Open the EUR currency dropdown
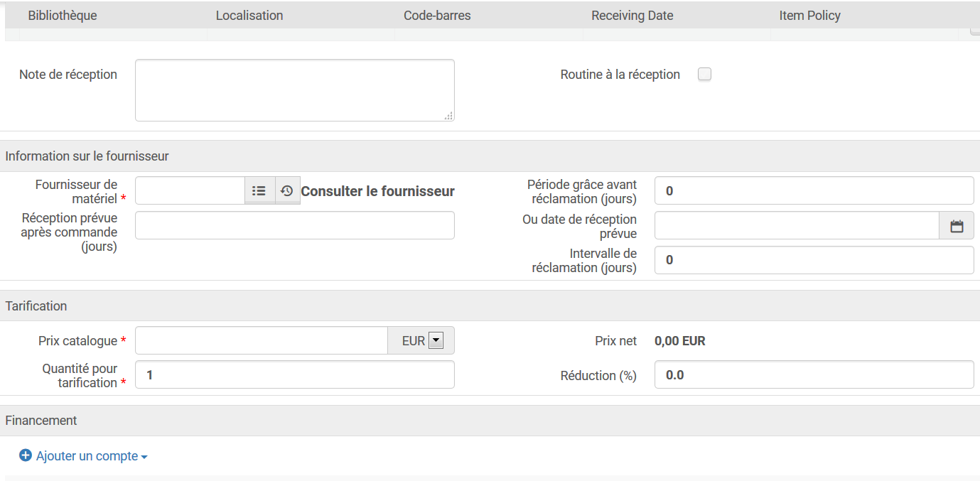 coord(436,341)
